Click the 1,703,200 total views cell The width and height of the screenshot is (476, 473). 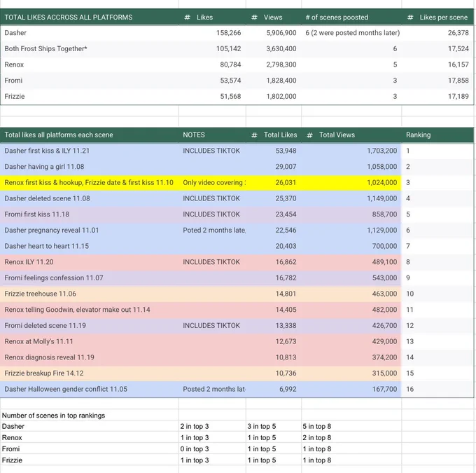(x=351, y=151)
